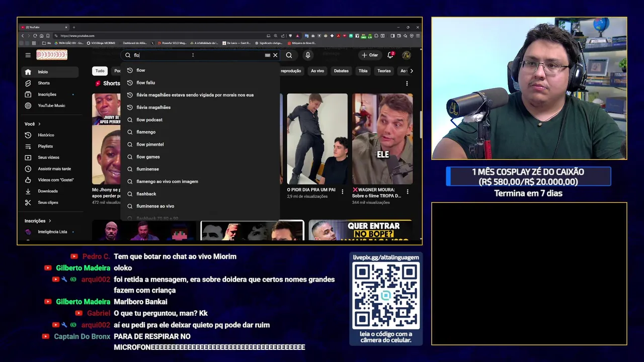Image resolution: width=644 pixels, height=362 pixels.
Task: Click the search magnifier button
Action: (289, 55)
